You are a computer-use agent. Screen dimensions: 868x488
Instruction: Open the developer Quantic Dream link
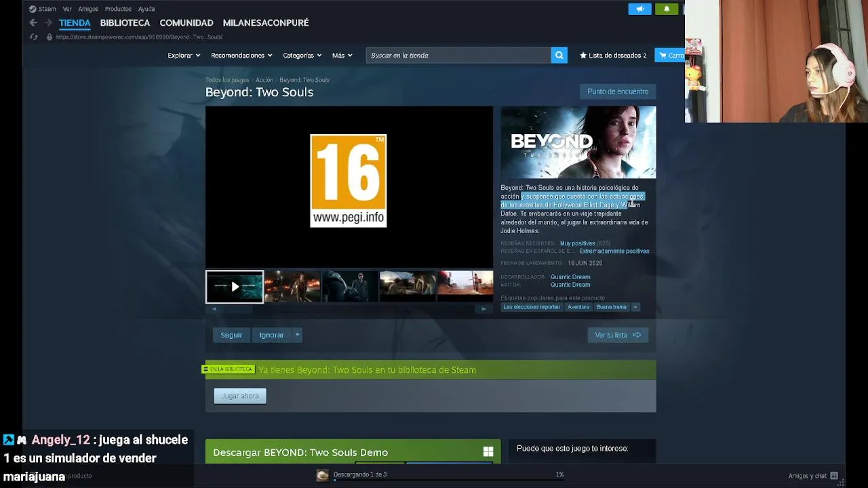click(570, 277)
